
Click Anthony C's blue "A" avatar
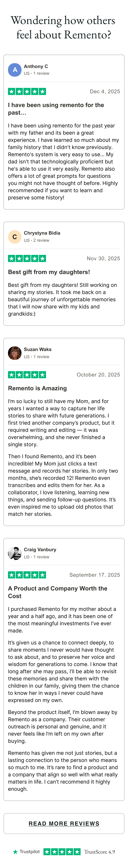pos(15,70)
